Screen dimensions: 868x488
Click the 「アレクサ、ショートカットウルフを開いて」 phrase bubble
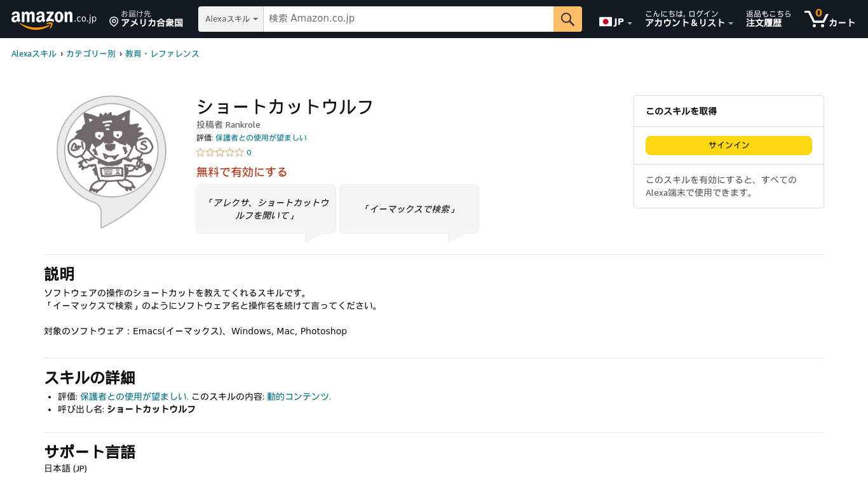[x=266, y=209]
